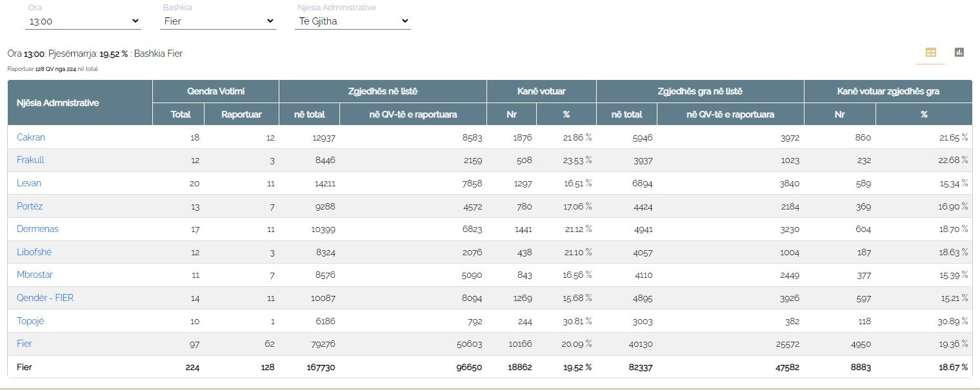Click the Raportuar sub-header
The height and width of the screenshot is (390, 980).
click(241, 114)
